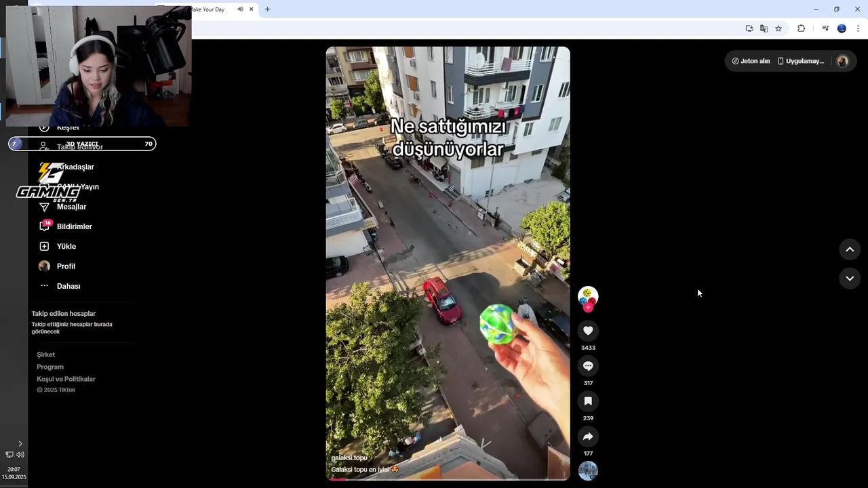This screenshot has height=488, width=868.
Task: Click the Takip edilen hesaplar heading
Action: click(x=64, y=314)
